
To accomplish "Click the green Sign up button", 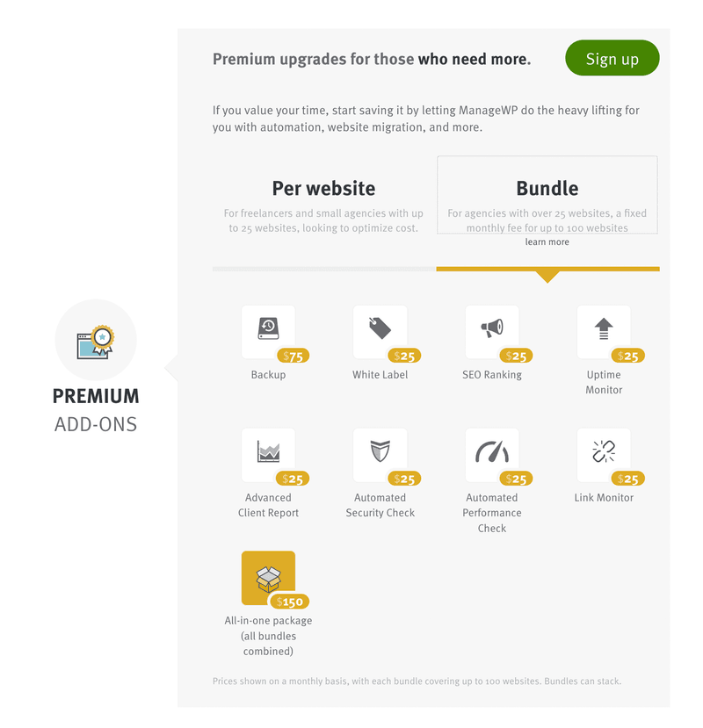I will [x=612, y=58].
